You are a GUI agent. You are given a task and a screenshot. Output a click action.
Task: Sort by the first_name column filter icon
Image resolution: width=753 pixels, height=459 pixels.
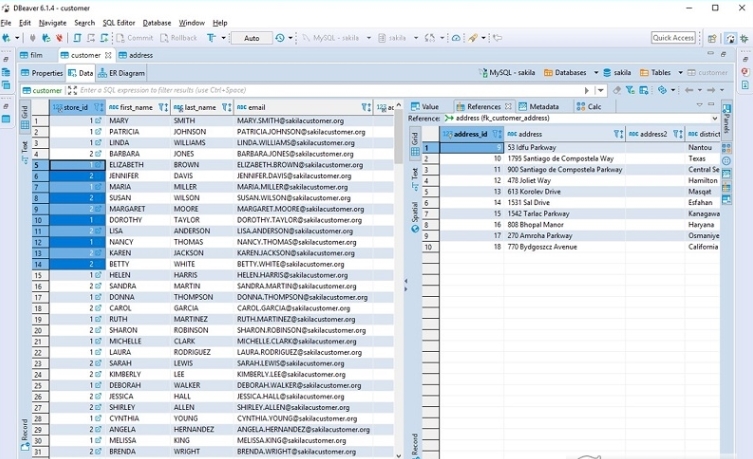163,107
